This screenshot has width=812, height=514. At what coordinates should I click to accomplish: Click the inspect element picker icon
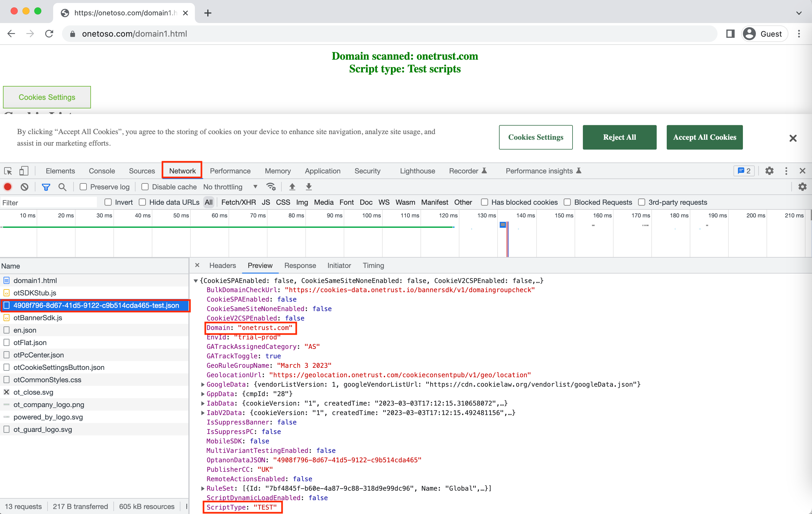pyautogui.click(x=8, y=171)
